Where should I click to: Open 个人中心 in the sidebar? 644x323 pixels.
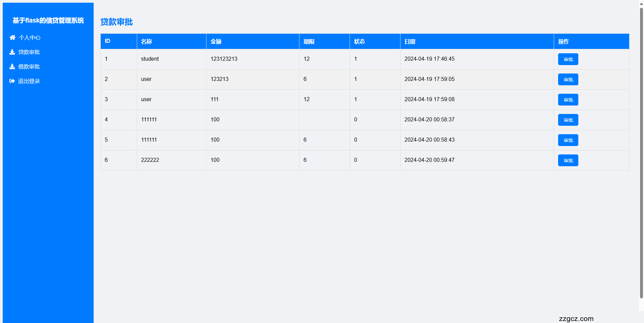30,38
